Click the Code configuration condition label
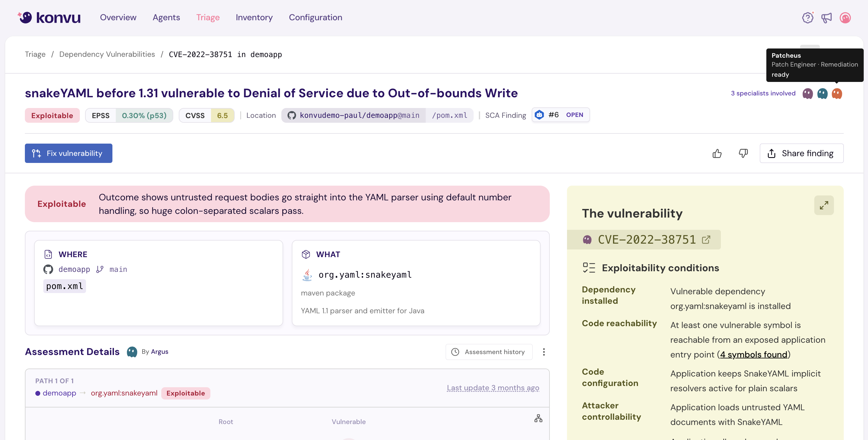 pyautogui.click(x=610, y=377)
